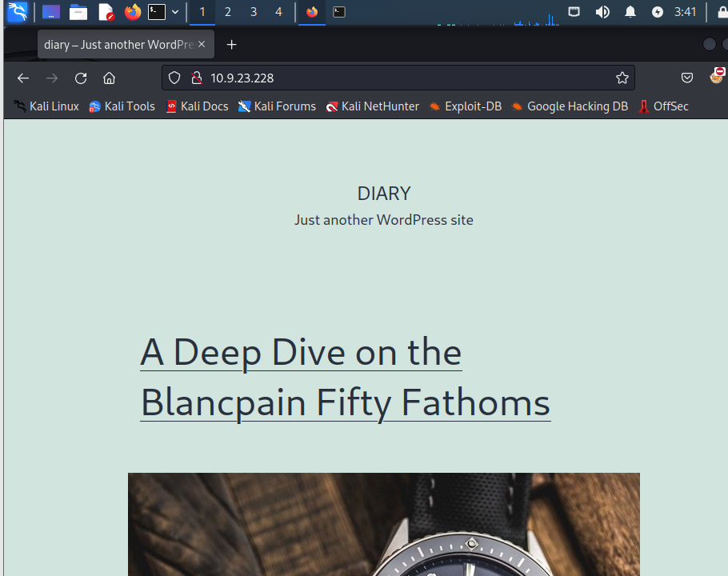This screenshot has height=576, width=728.
Task: Open the Kali Docs bookmark
Action: [198, 106]
